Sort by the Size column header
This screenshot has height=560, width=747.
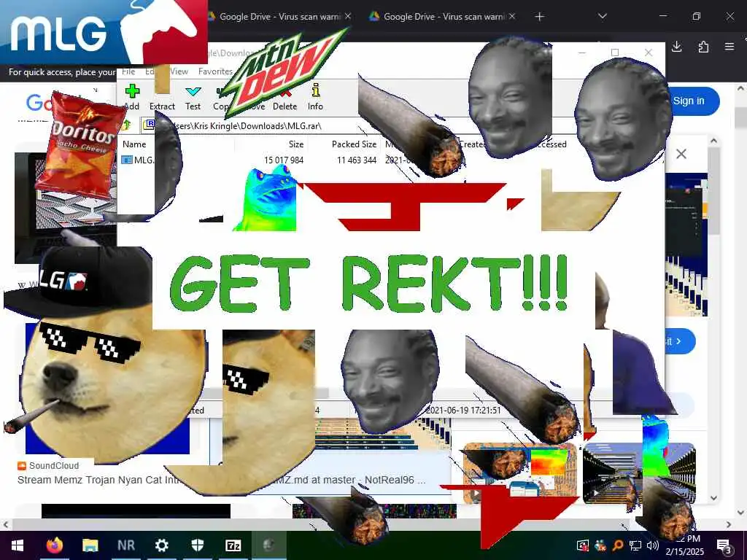click(296, 144)
